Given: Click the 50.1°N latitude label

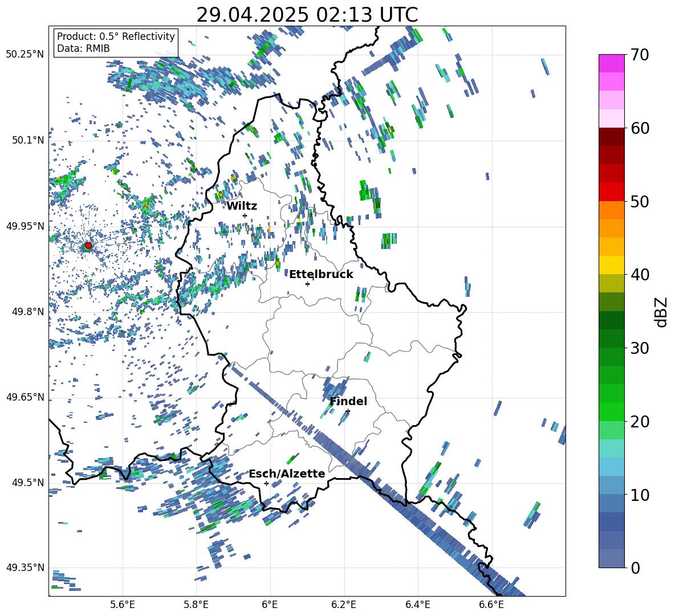Looking at the screenshot, I should tap(29, 140).
